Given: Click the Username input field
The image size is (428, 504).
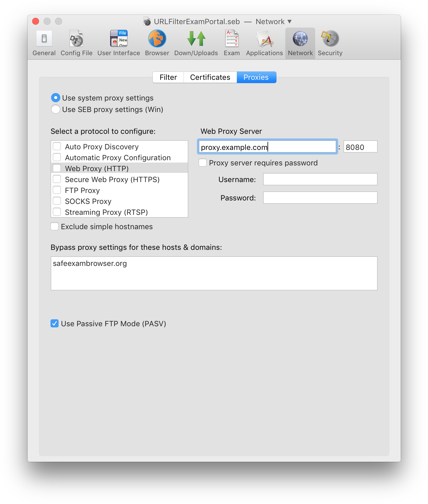Looking at the screenshot, I should 320,179.
